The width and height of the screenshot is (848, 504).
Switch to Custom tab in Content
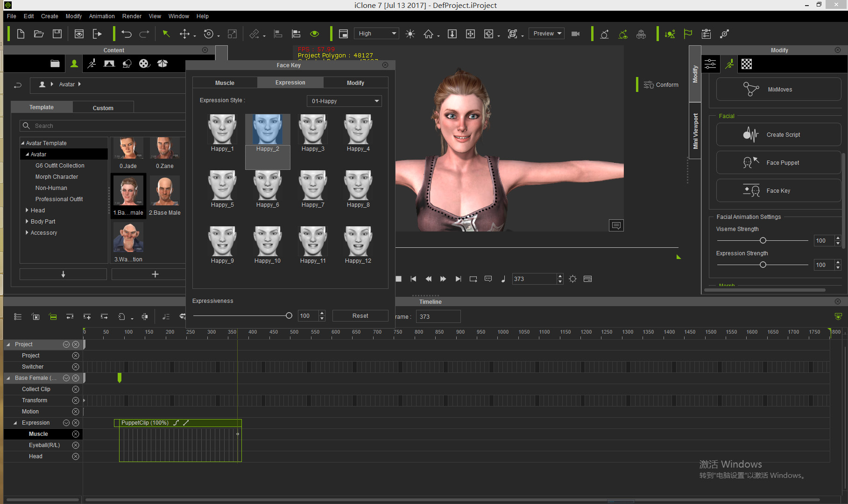click(x=103, y=108)
